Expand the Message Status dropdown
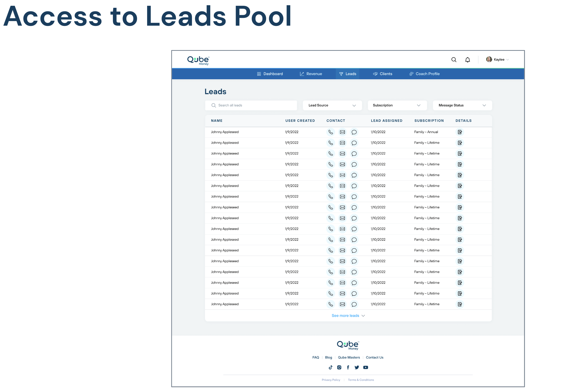The width and height of the screenshot is (579, 392). pyautogui.click(x=462, y=105)
